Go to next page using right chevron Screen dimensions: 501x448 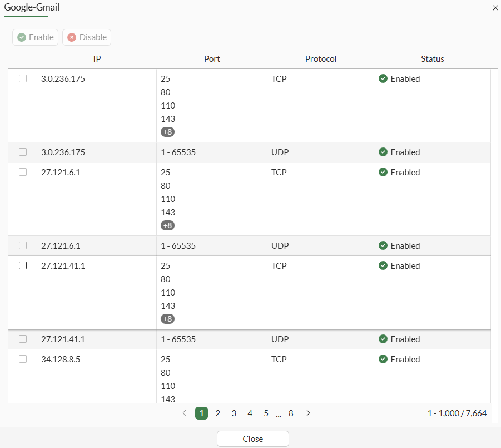308,413
